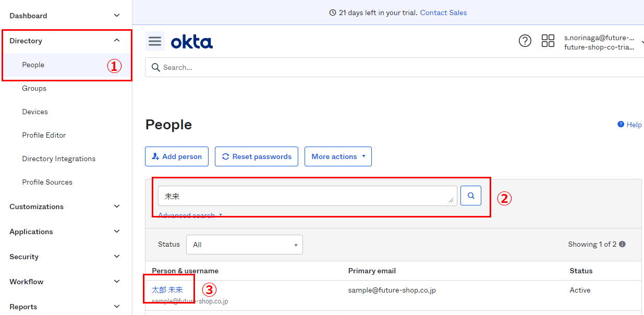Image resolution: width=644 pixels, height=315 pixels.
Task: Click the Reset passwords button
Action: [257, 156]
